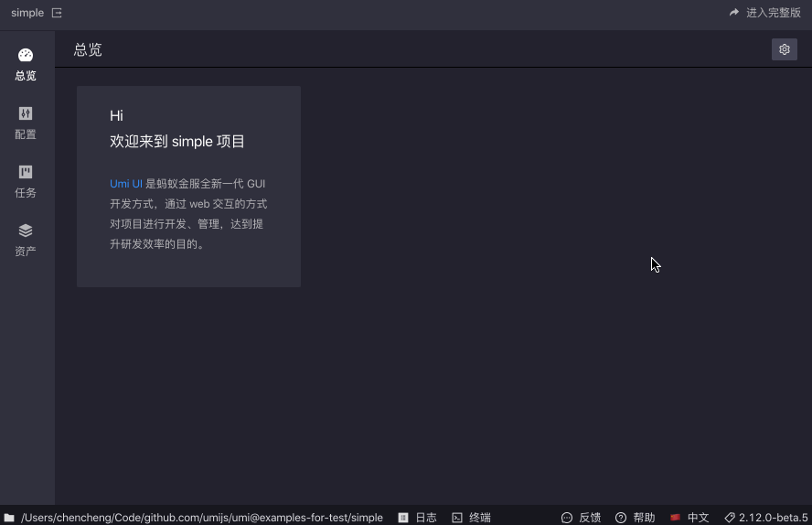Image resolution: width=812 pixels, height=525 pixels.
Task: Click the version tag icon
Action: (x=730, y=518)
